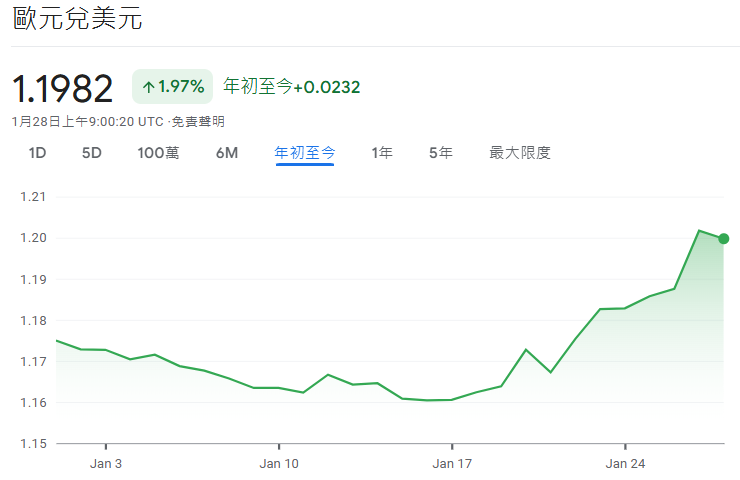Click the 1.16 y-axis label
740x480 pixels.
(33, 403)
